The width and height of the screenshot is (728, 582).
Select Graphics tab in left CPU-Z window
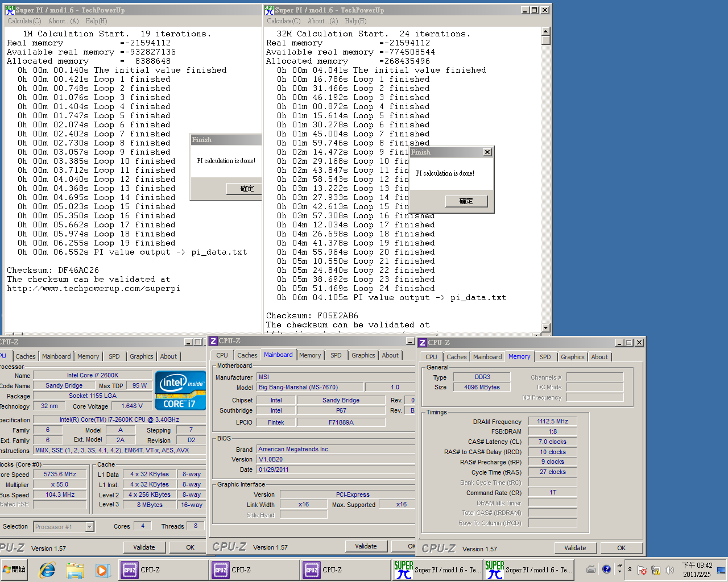point(142,356)
